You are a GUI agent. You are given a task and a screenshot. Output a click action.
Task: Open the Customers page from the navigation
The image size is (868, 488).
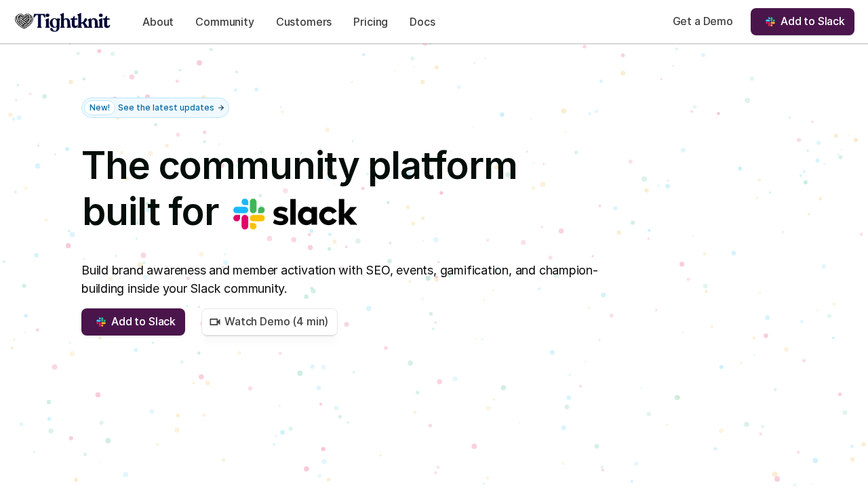click(304, 22)
